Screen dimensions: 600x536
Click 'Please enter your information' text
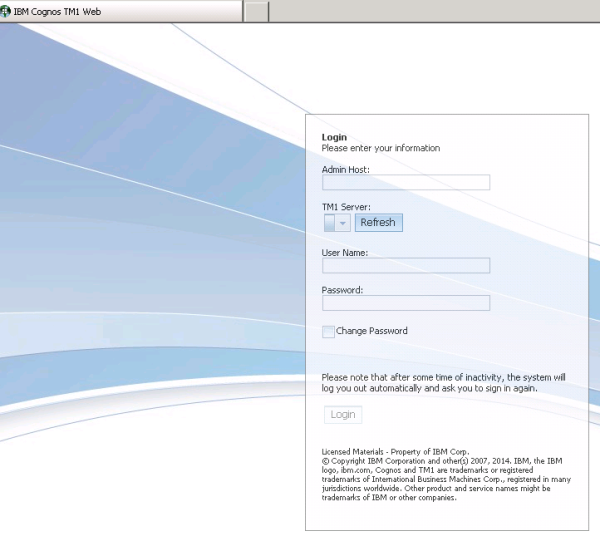click(381, 148)
